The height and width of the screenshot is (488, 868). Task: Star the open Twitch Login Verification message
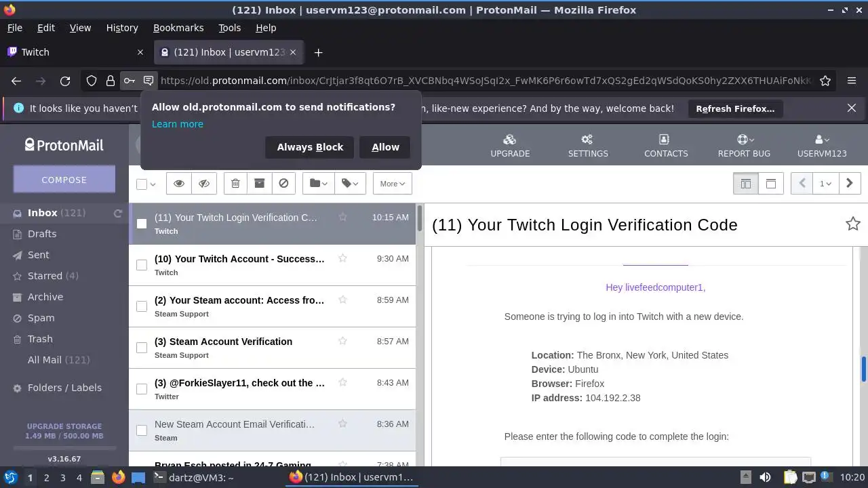pyautogui.click(x=852, y=224)
